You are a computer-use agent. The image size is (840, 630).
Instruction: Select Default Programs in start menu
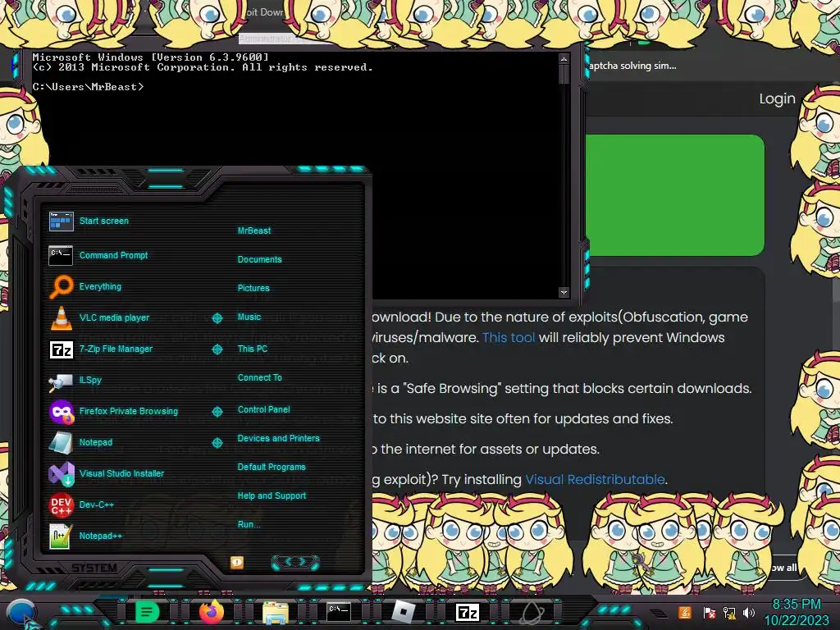271,467
